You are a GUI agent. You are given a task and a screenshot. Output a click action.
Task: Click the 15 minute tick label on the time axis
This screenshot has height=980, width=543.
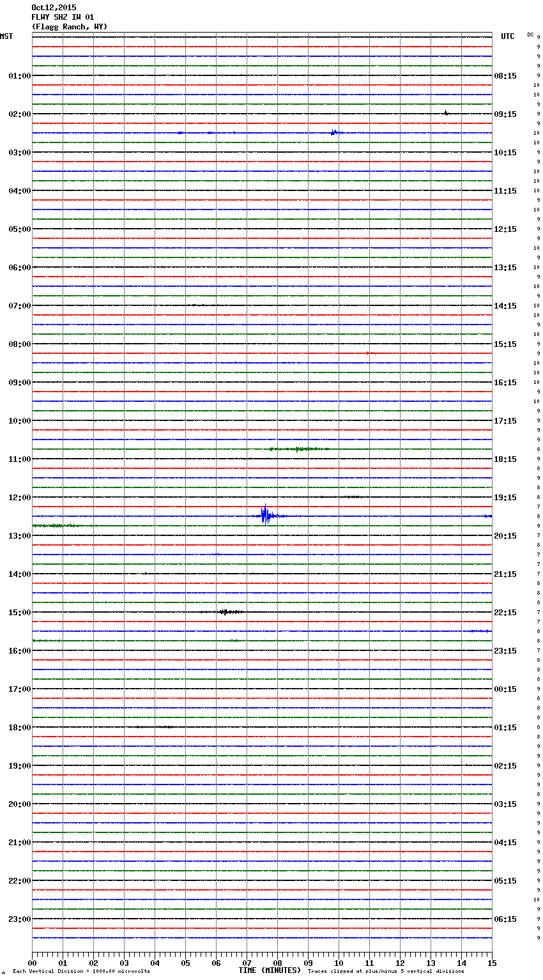(x=491, y=963)
